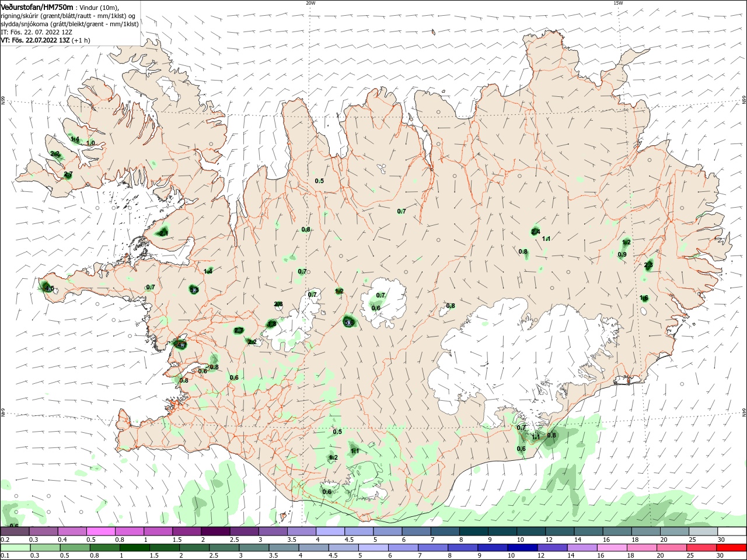Pick the brightest pink swatch in the upper legend row
This screenshot has height=560, width=747.
pos(100,531)
